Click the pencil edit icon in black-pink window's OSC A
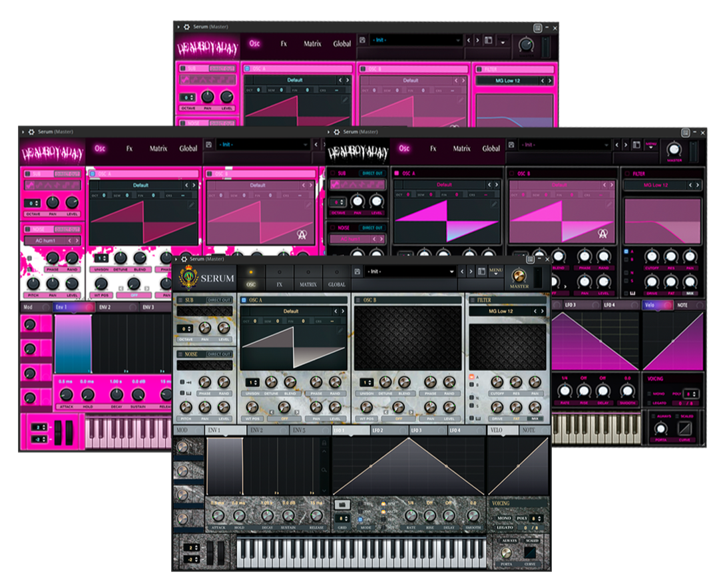The image size is (719, 588). (x=495, y=204)
